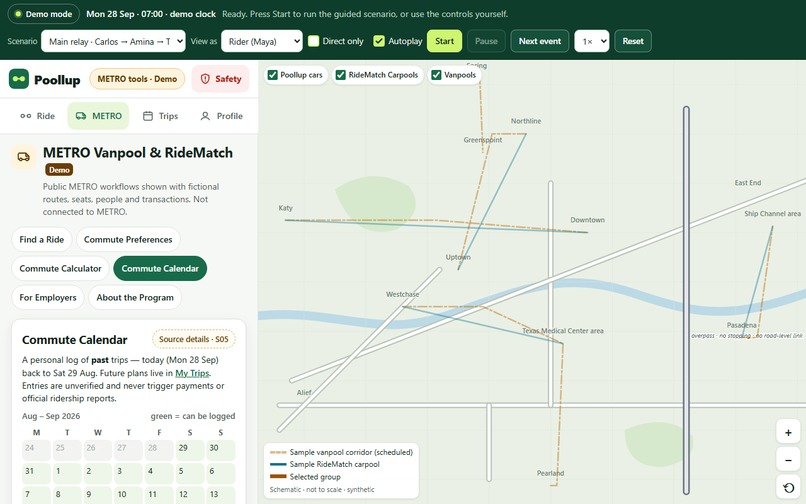This screenshot has width=806, height=504.
Task: Select calendar day 5
Action: click(x=190, y=473)
